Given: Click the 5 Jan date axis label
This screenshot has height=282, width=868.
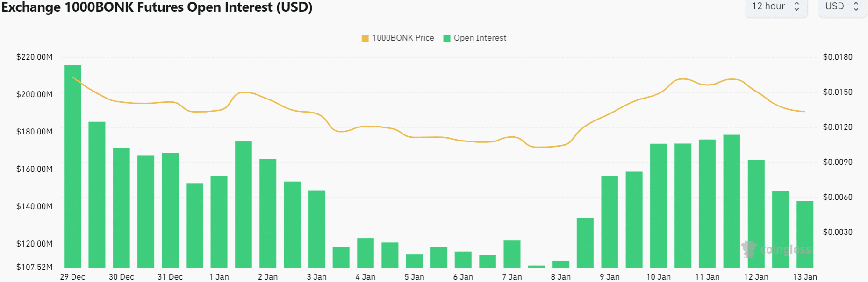Looking at the screenshot, I should 414,277.
